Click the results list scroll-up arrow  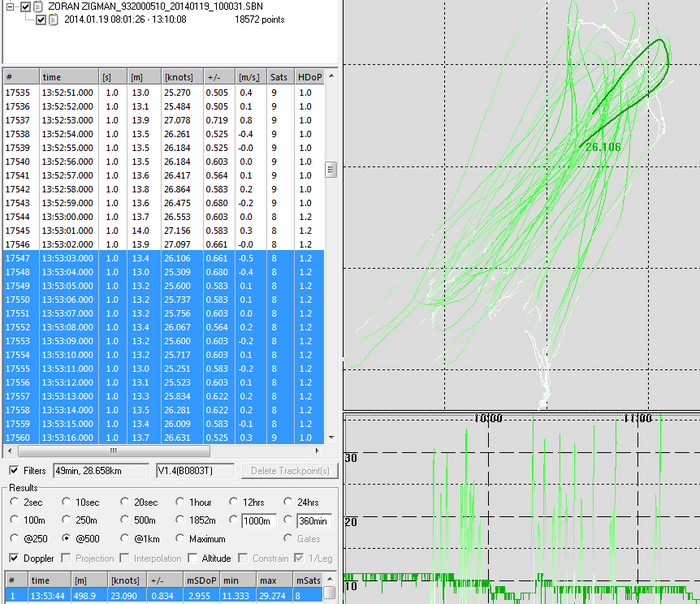[330, 579]
